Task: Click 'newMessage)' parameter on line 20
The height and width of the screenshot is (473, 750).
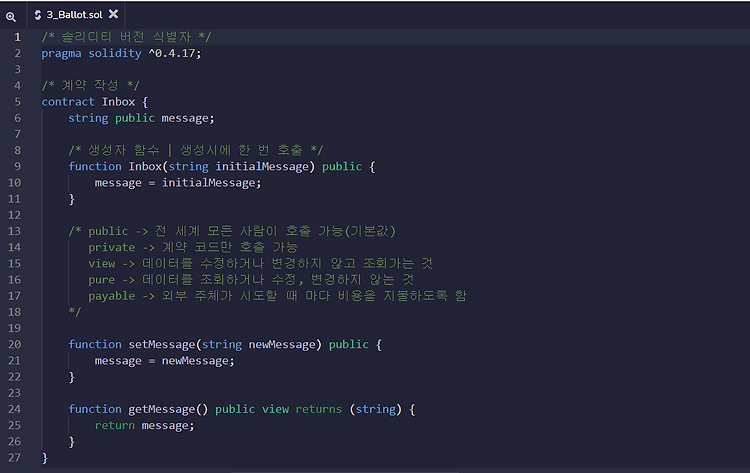Action: 285,344
